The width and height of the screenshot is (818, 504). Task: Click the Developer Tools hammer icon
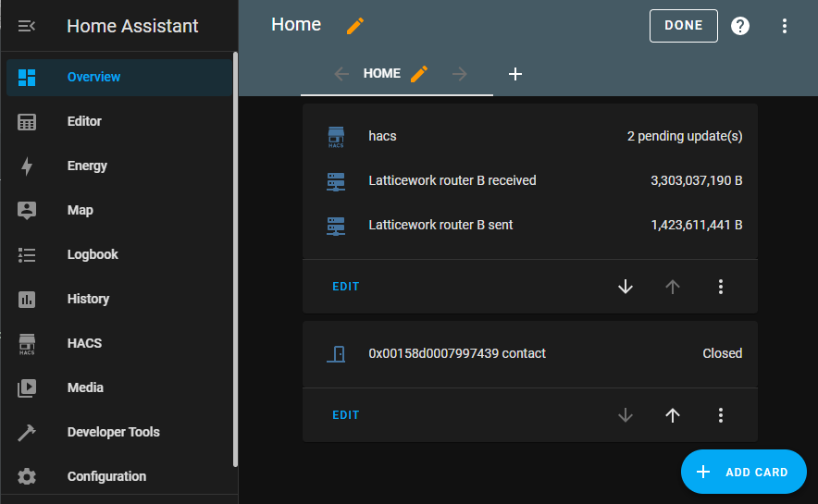(x=27, y=433)
